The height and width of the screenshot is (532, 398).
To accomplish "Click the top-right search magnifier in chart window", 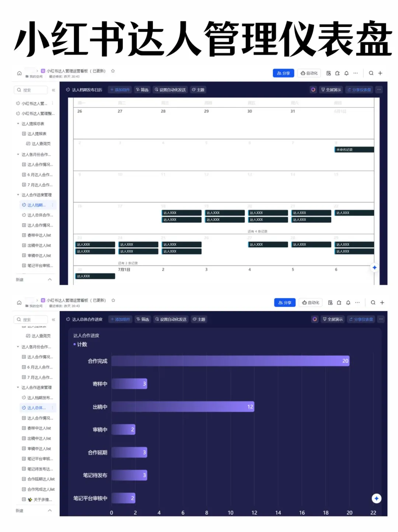I will click(x=373, y=303).
